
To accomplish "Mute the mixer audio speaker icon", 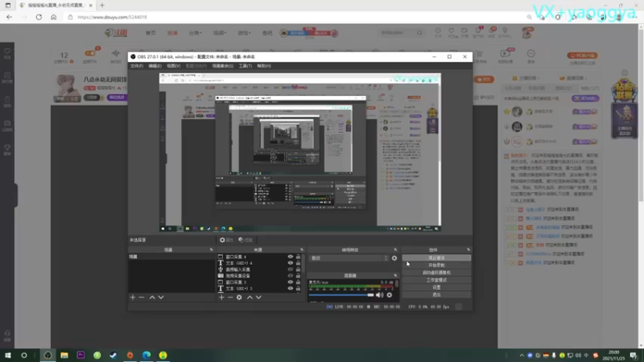I will tap(379, 294).
